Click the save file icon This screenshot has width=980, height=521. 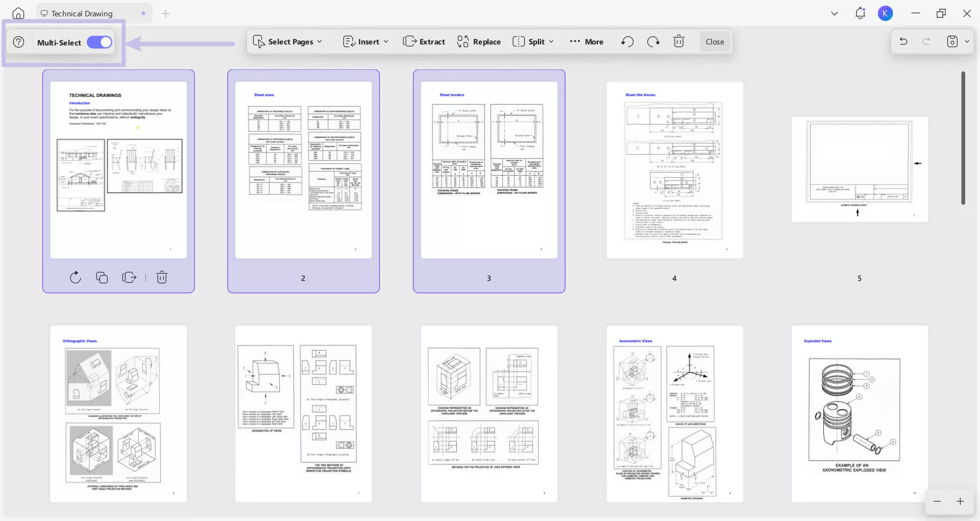coord(952,41)
